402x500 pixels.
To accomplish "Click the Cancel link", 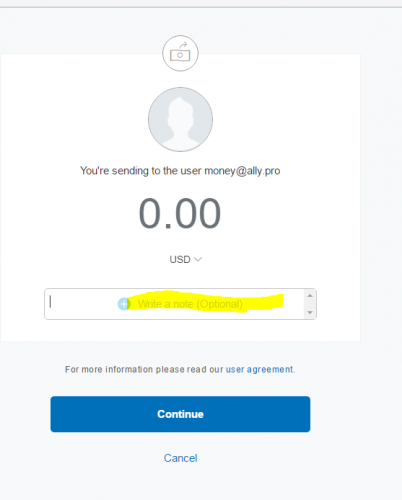I will click(180, 458).
